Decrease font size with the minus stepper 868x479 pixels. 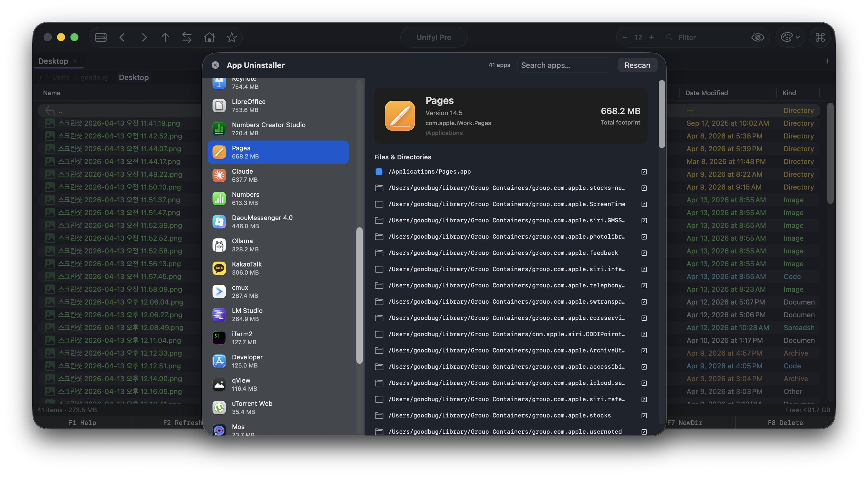point(625,37)
